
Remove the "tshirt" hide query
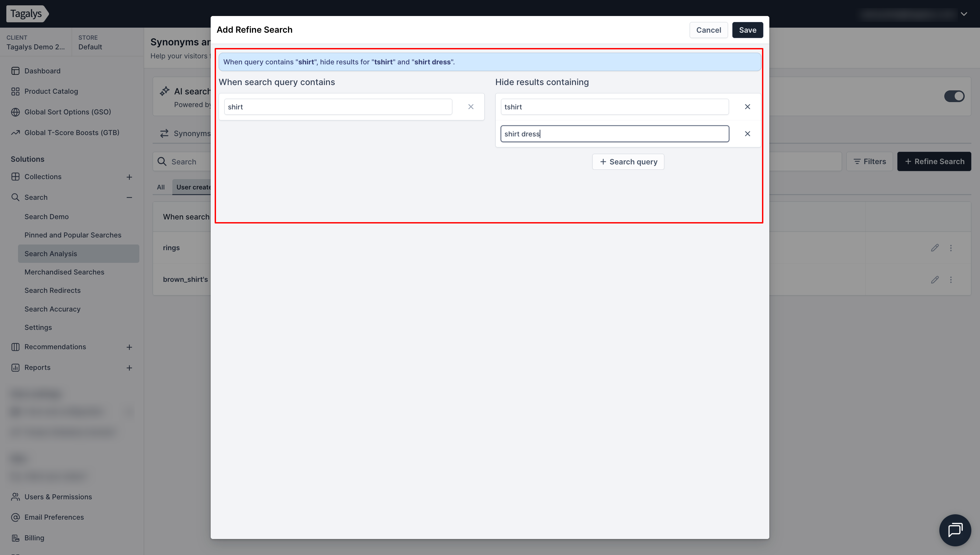747,107
